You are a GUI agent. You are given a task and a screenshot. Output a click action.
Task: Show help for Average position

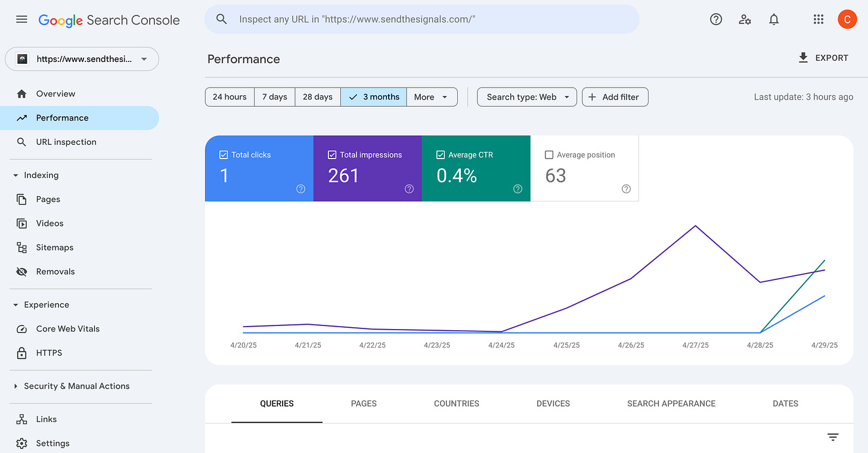pyautogui.click(x=627, y=189)
